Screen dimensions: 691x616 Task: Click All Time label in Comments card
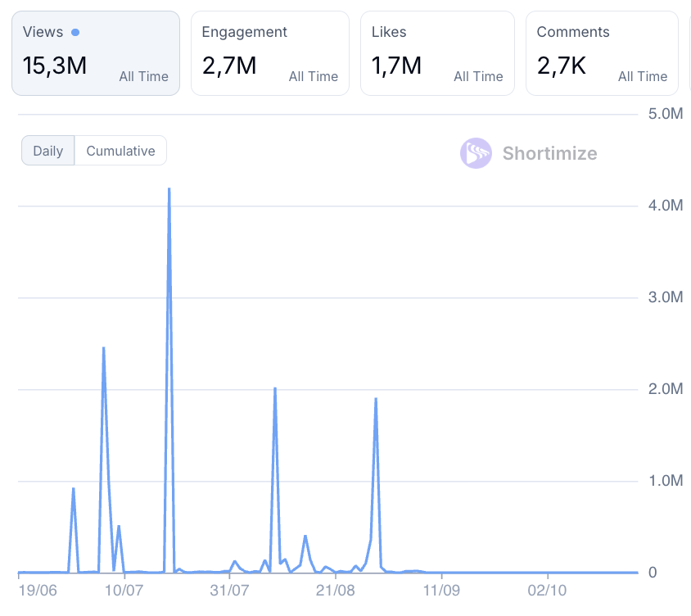(x=643, y=76)
